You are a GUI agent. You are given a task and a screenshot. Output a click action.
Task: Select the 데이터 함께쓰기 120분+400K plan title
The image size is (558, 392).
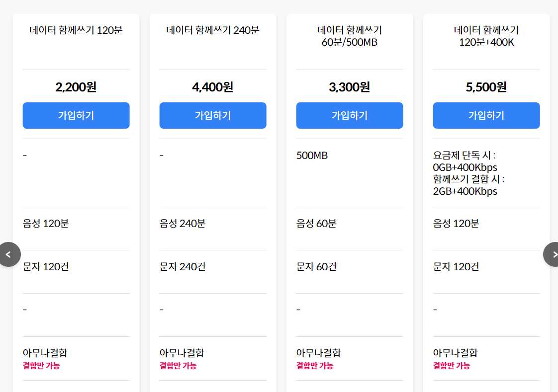coord(486,36)
